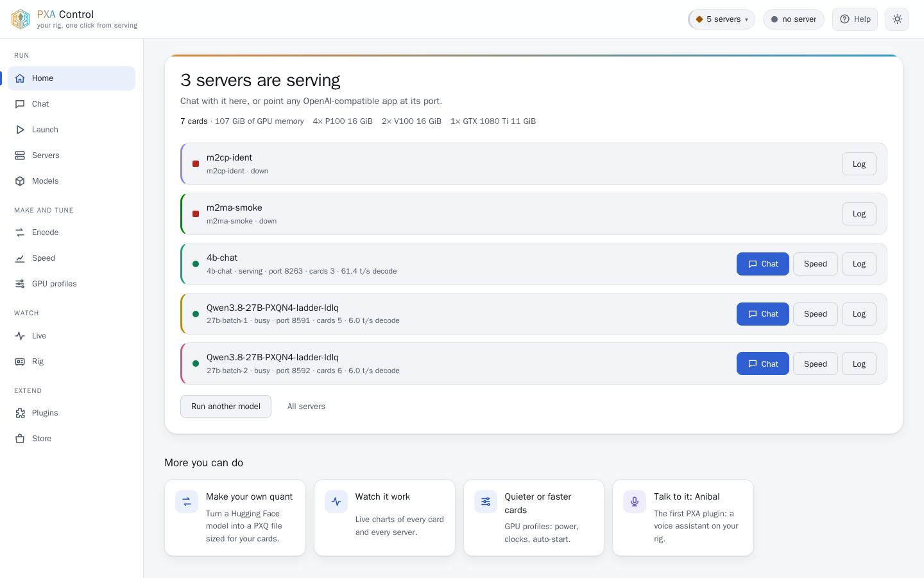The image size is (924, 578).
Task: Open Plugins in the sidebar
Action: [x=72, y=413]
